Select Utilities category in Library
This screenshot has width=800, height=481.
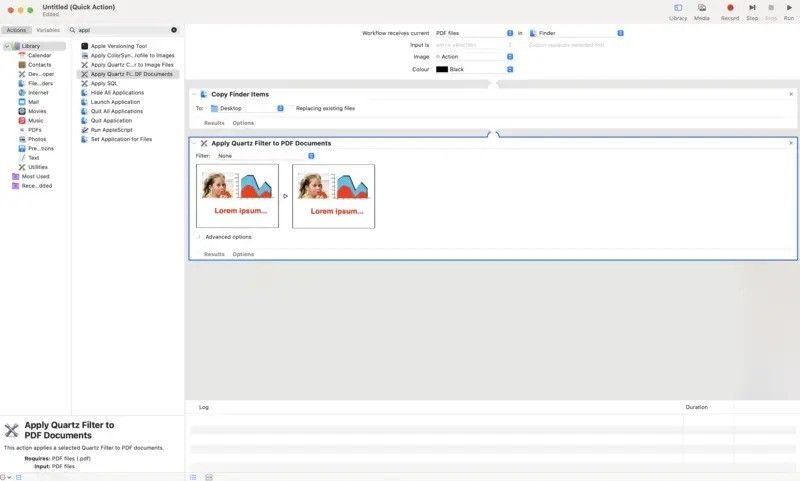click(x=37, y=167)
